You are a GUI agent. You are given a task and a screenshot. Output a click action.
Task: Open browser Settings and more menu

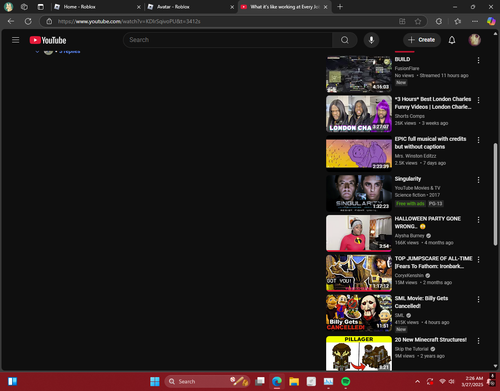pyautogui.click(x=475, y=21)
